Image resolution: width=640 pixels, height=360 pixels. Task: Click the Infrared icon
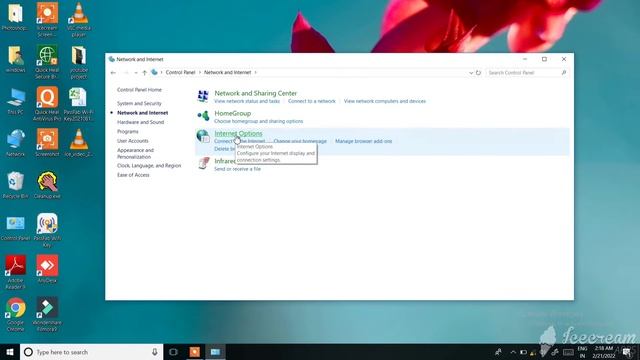[203, 164]
